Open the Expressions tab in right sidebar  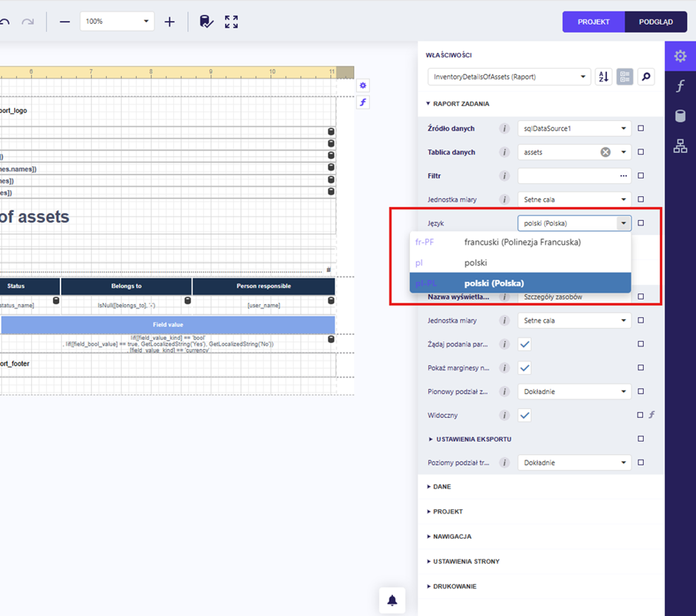680,86
